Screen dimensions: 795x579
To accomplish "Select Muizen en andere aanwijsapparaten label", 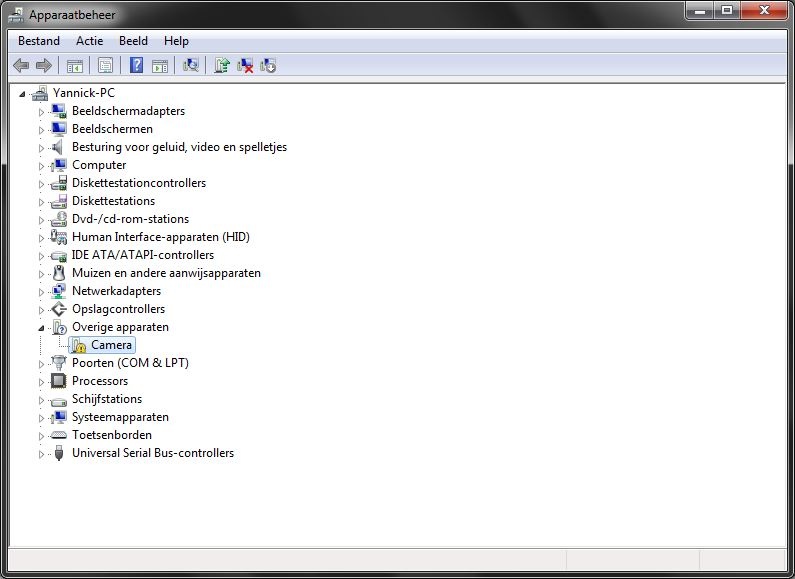I will tap(166, 273).
